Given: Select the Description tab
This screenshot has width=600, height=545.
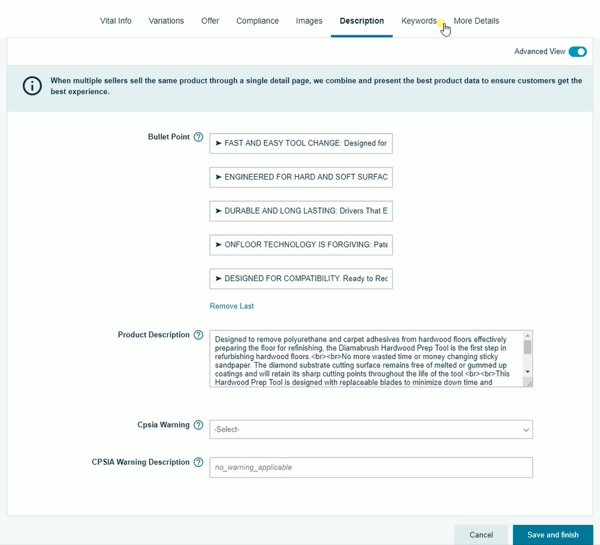Looking at the screenshot, I should click(x=362, y=21).
